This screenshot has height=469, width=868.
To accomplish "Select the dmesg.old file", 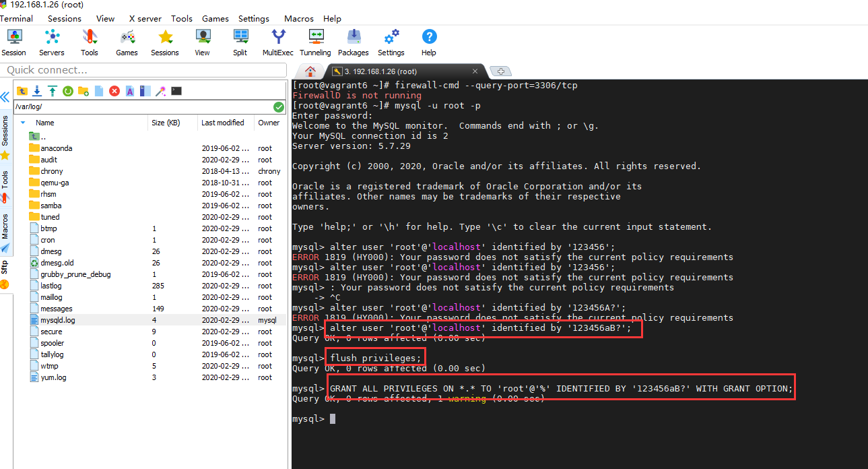I will coord(151,263).
